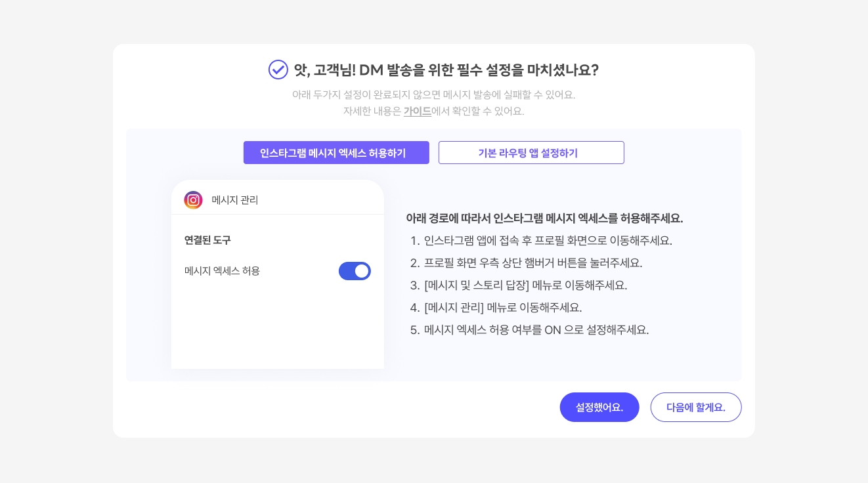Click the 다음에 할게요 button
The image size is (868, 483).
pos(695,407)
